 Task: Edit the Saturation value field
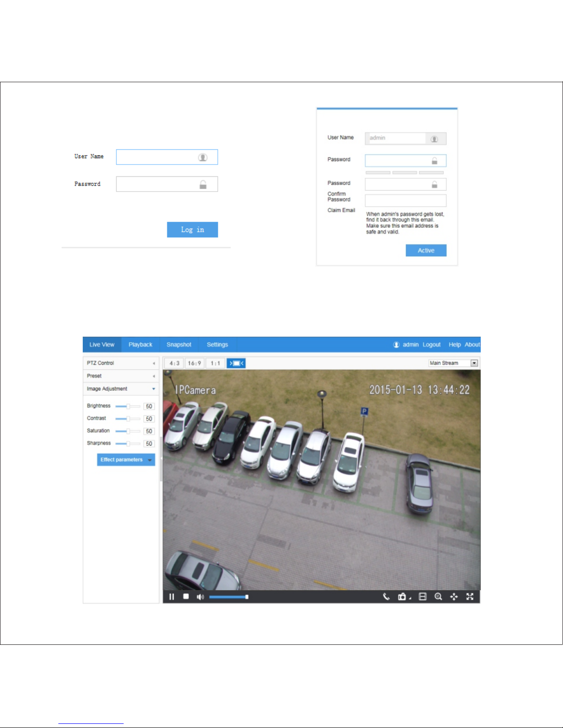tap(149, 431)
